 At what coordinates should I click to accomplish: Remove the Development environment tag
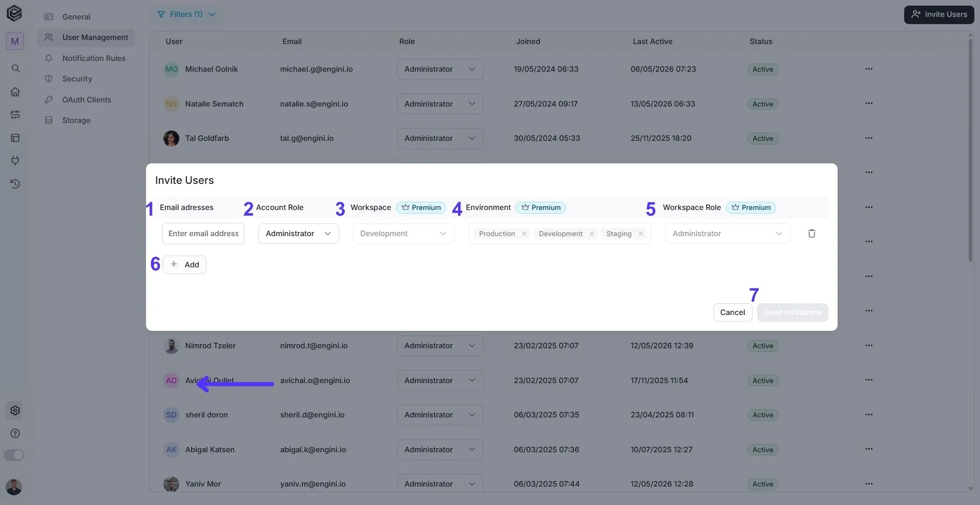(x=592, y=234)
